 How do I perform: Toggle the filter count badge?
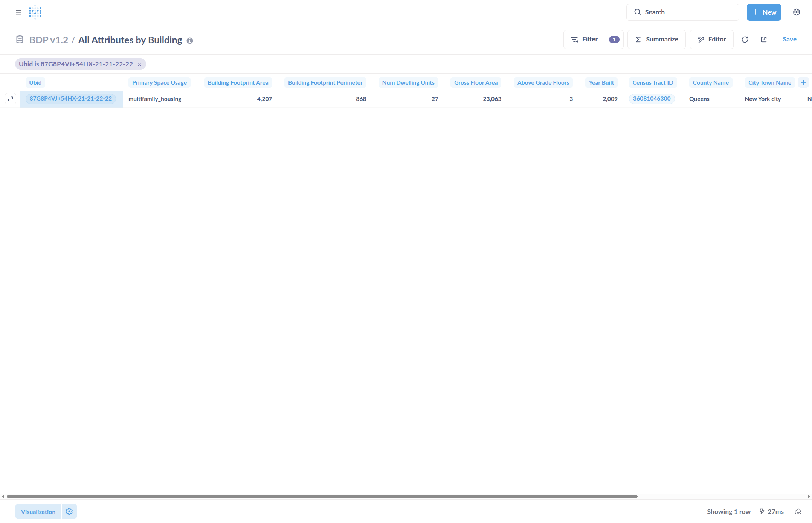click(614, 40)
